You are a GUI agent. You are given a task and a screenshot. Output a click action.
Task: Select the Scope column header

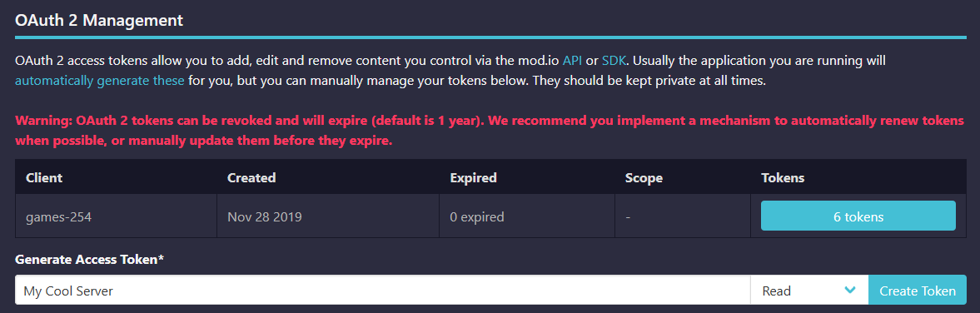[644, 177]
